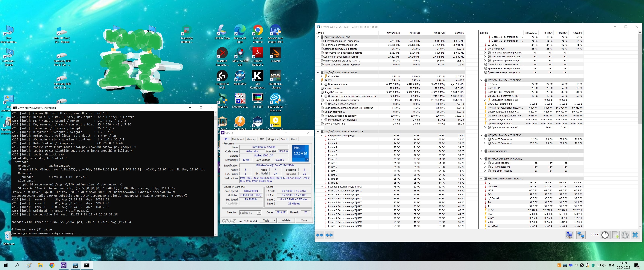Switch to the Mainboard tab in CPU-Z

(238, 139)
